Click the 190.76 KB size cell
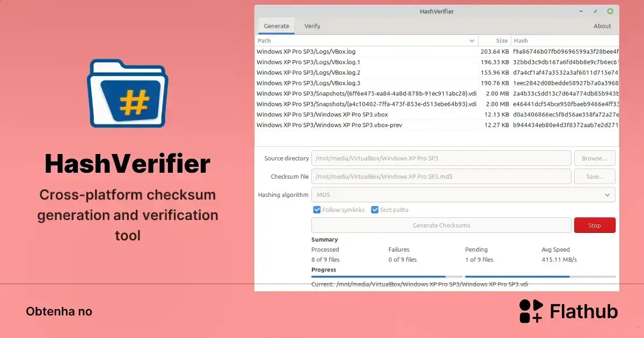 tap(495, 83)
